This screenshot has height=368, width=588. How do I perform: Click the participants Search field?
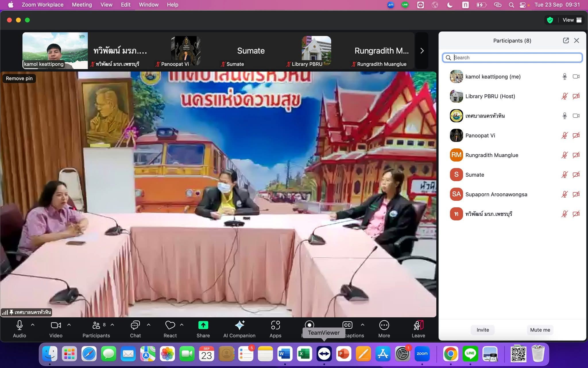point(512,57)
